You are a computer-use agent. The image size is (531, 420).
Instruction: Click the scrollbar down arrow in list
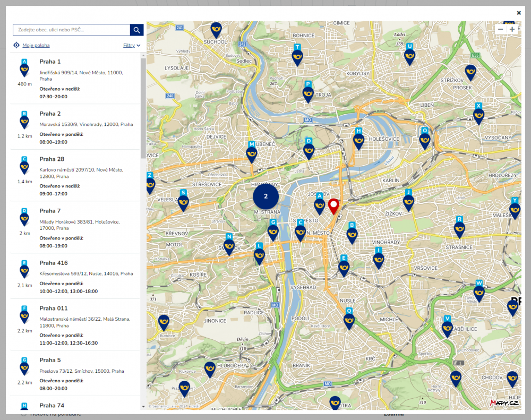tap(143, 406)
